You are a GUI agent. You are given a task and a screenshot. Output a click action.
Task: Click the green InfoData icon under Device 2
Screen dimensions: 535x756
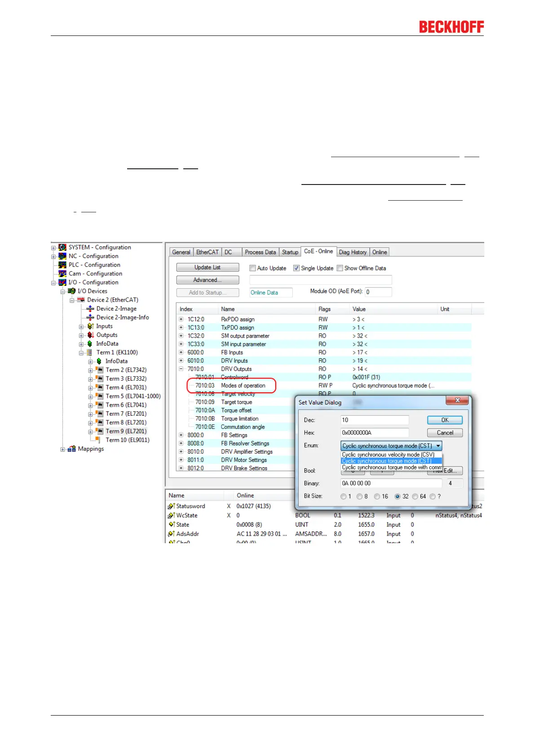coord(90,344)
